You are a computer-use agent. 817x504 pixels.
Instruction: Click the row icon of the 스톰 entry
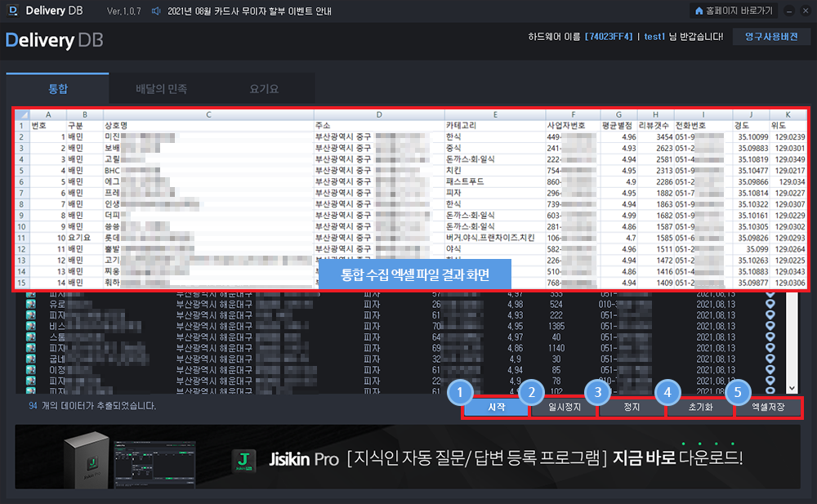coord(31,337)
